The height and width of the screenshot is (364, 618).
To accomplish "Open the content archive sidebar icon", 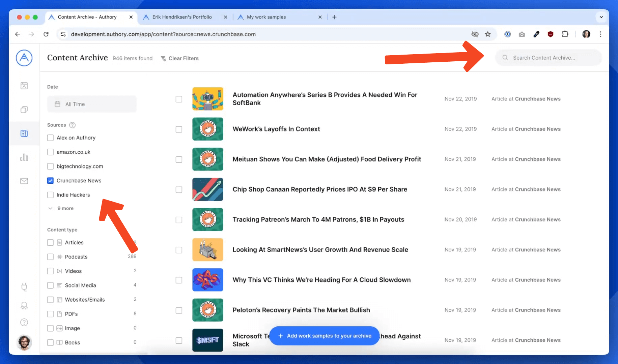I will [x=24, y=133].
